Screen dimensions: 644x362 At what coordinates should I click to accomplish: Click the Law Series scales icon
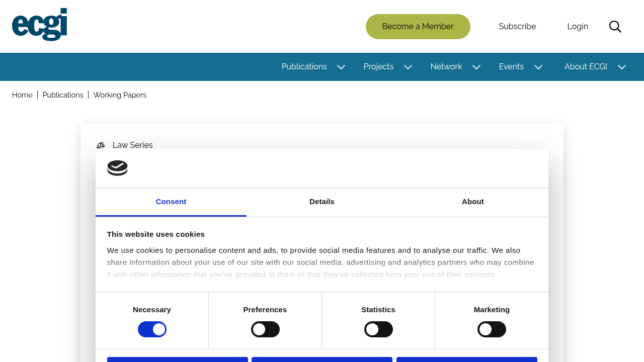101,145
